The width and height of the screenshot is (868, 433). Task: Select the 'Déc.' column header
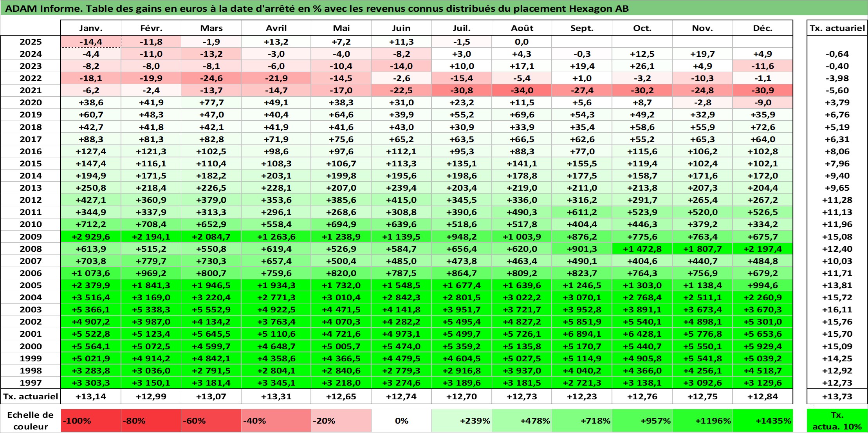click(763, 28)
